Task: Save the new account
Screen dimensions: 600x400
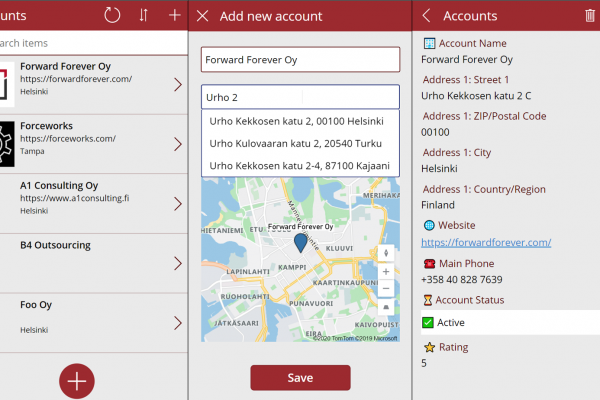Action: point(300,378)
